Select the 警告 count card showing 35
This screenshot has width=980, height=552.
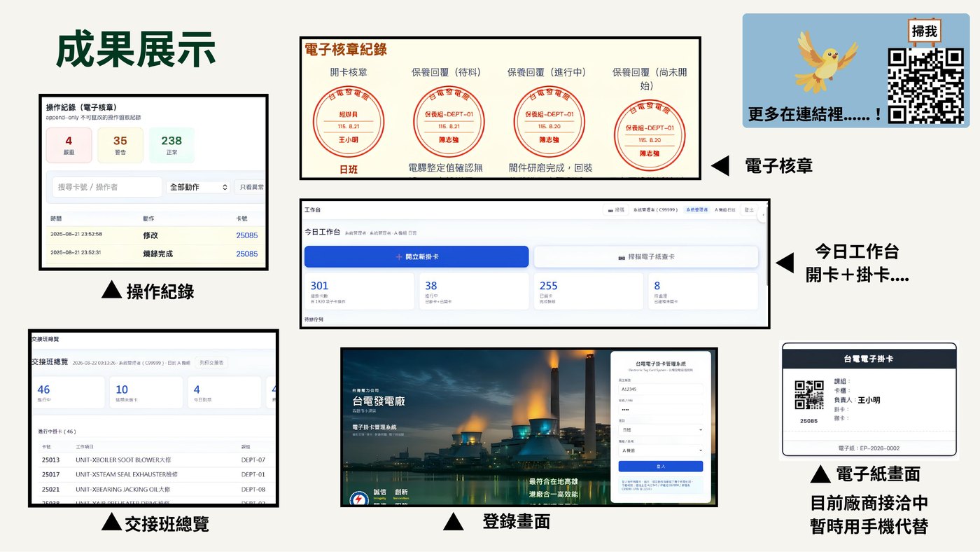120,145
